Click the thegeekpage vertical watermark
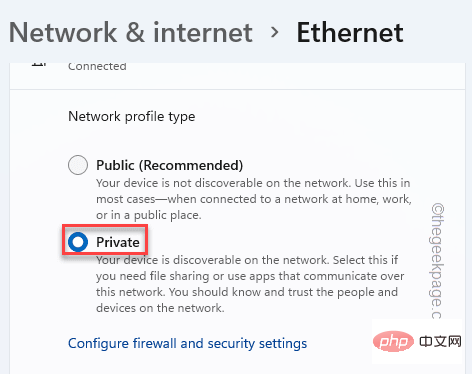 [x=438, y=261]
